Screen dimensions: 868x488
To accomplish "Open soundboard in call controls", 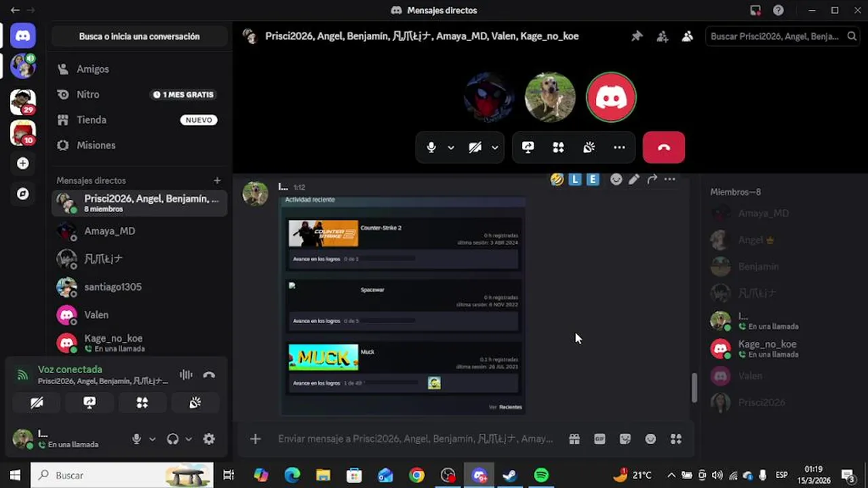I will point(589,148).
